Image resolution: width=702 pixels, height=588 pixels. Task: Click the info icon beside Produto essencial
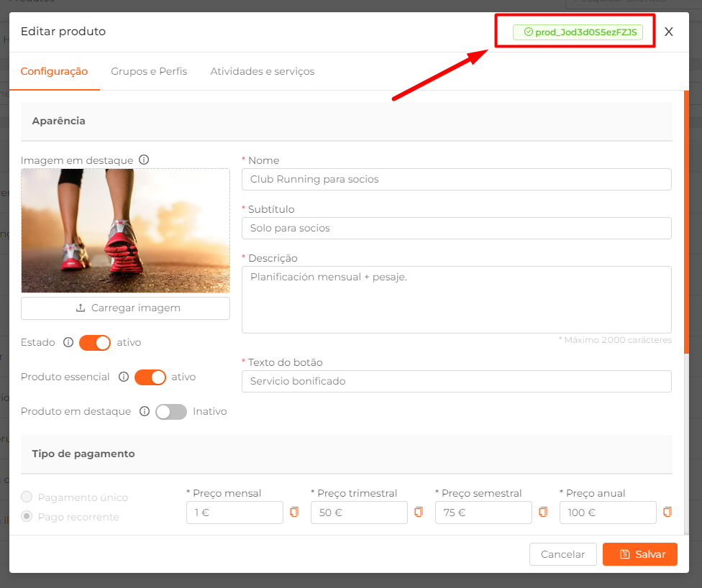click(x=124, y=377)
